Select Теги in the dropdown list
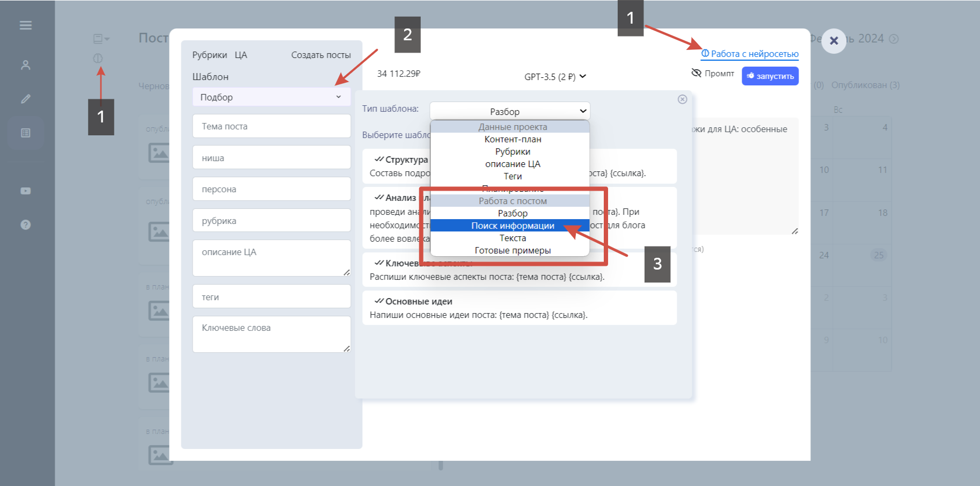This screenshot has width=980, height=486. coord(513,176)
